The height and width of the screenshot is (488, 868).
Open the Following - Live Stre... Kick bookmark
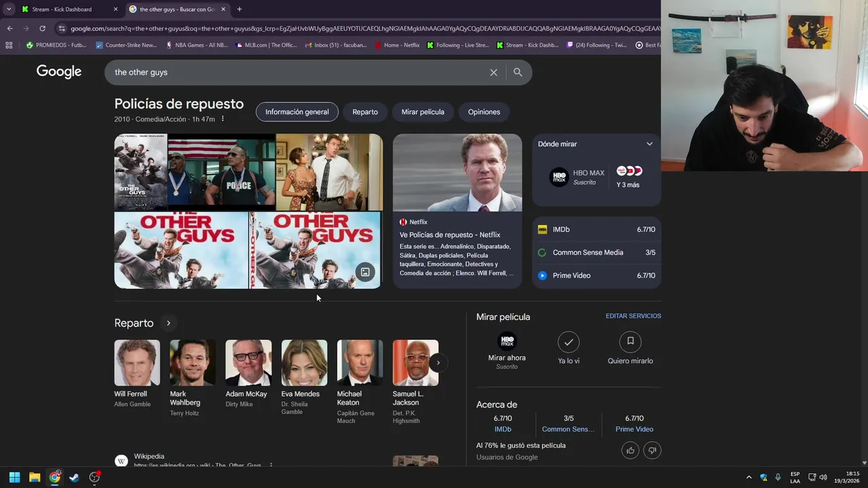pos(458,45)
